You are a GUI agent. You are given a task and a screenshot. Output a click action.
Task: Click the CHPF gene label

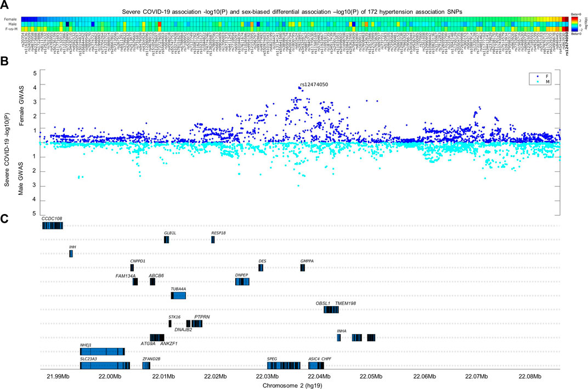(326, 359)
